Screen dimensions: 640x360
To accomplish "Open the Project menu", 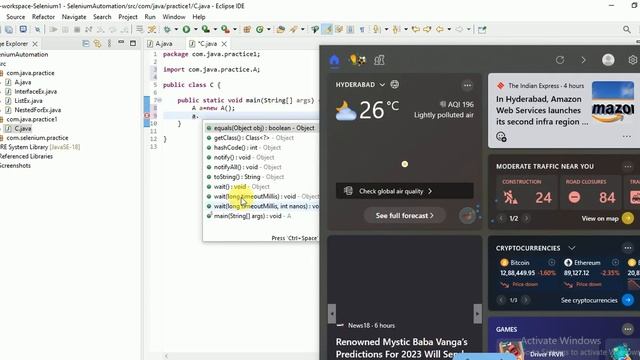I will coord(128,17).
